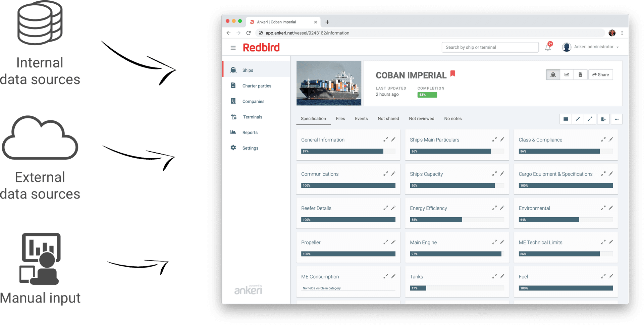Edit General Information with the pencil icon
The height and width of the screenshot is (325, 644).
point(393,140)
